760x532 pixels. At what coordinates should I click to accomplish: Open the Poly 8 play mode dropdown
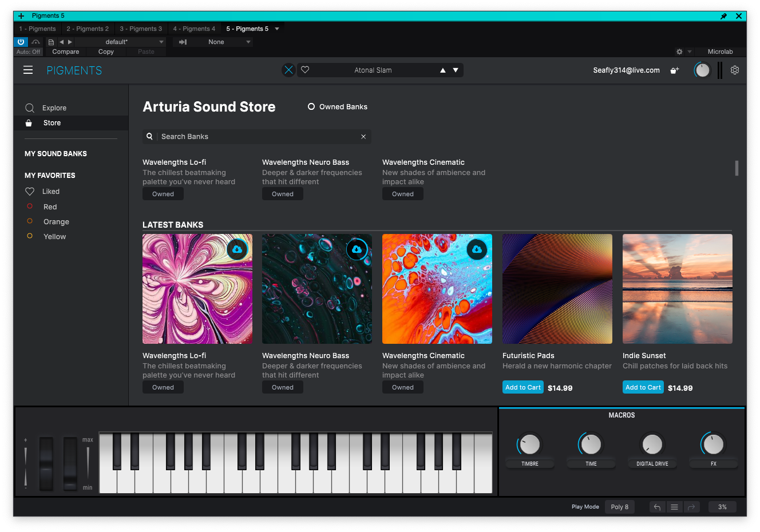pyautogui.click(x=619, y=507)
